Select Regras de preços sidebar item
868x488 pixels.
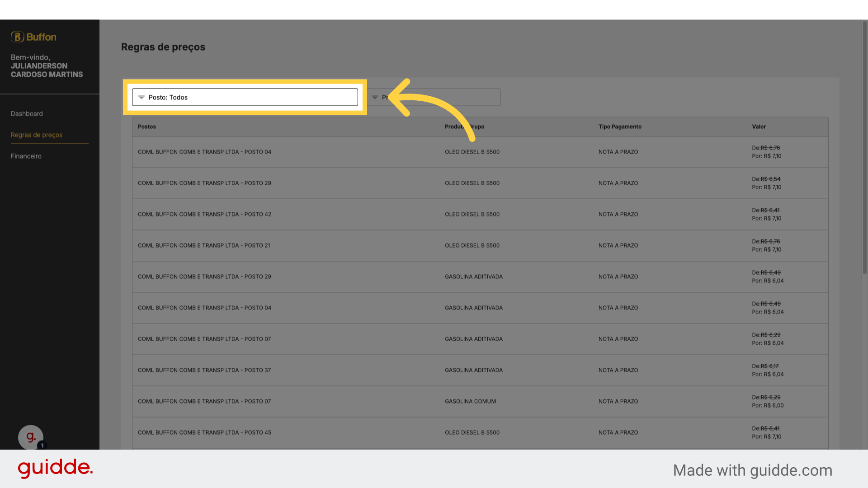click(37, 135)
